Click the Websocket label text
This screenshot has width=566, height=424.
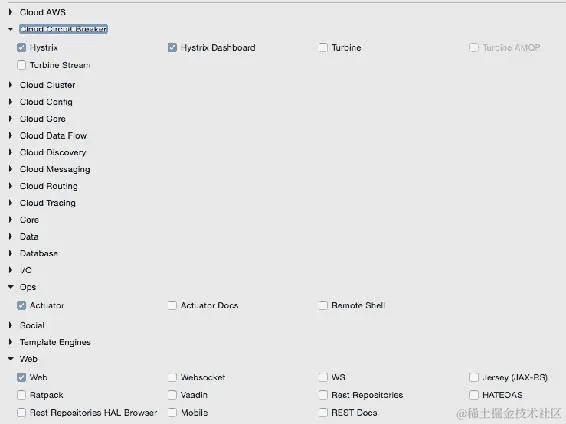click(x=203, y=377)
